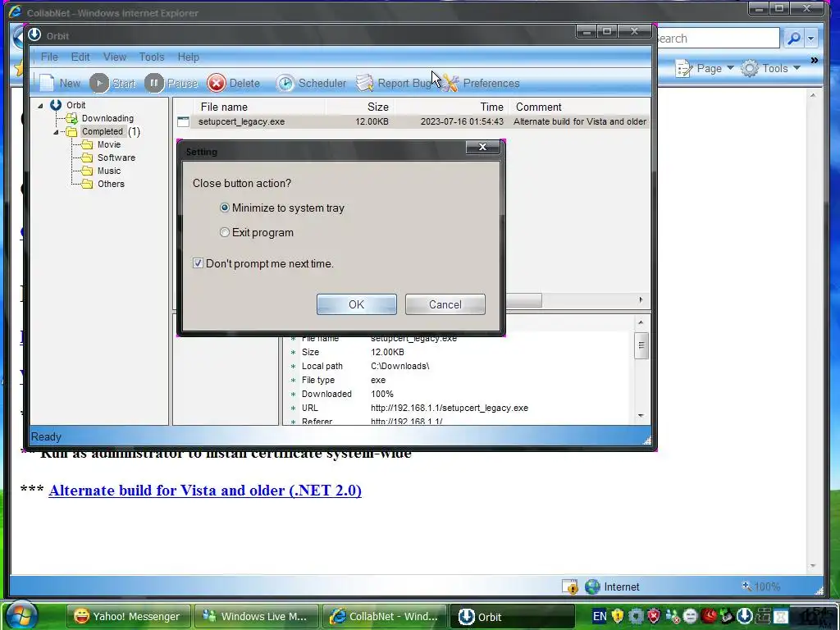Click the file list right scroll arrow
Viewport: 840px width, 630px height.
[641, 300]
